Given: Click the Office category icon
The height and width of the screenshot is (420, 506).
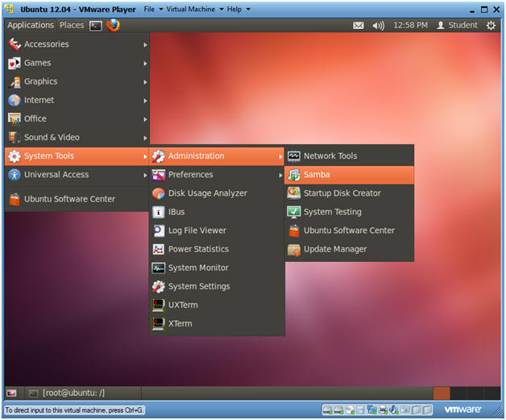Looking at the screenshot, I should click(x=15, y=119).
